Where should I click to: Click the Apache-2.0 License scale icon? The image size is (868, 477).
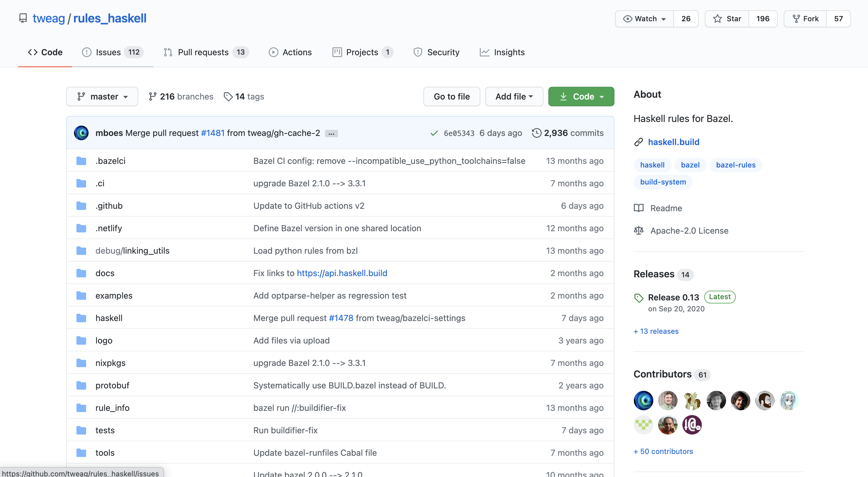pyautogui.click(x=638, y=231)
